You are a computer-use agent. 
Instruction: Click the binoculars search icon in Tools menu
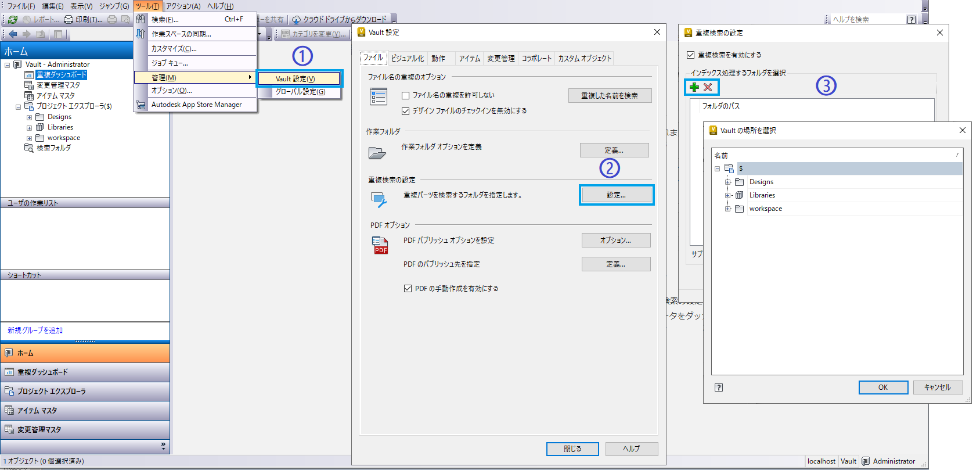pos(140,19)
